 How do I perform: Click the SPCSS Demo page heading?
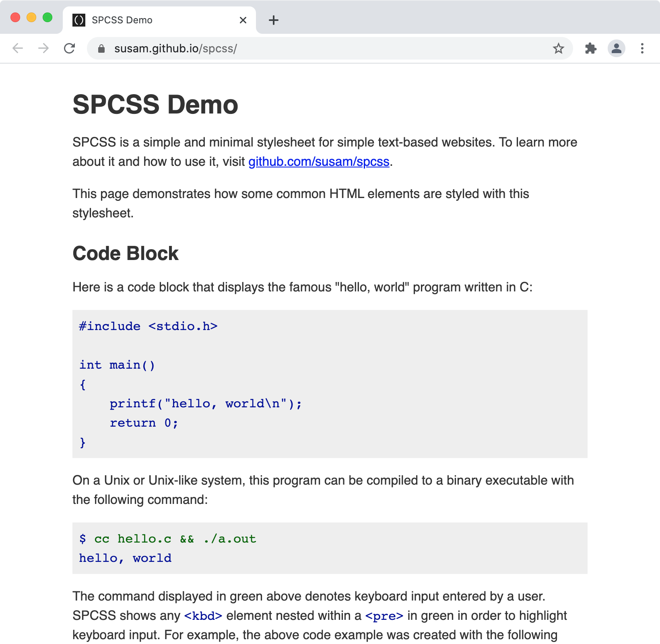point(155,104)
